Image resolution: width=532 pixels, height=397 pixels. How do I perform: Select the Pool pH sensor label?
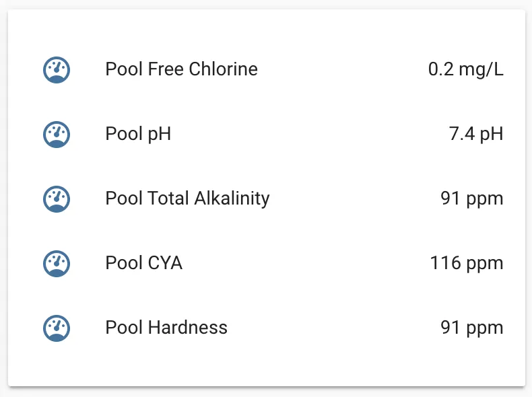click(138, 134)
